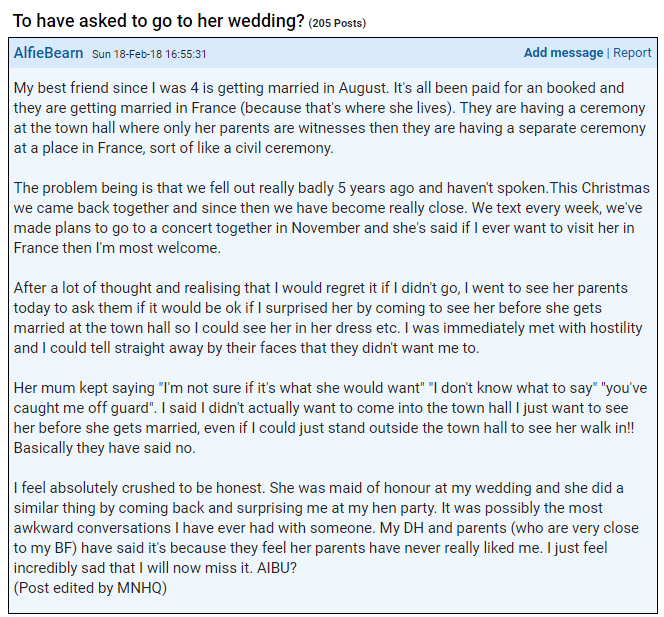Click the line 'France then I'm most welcome.'
The width and height of the screenshot is (664, 617).
click(117, 247)
